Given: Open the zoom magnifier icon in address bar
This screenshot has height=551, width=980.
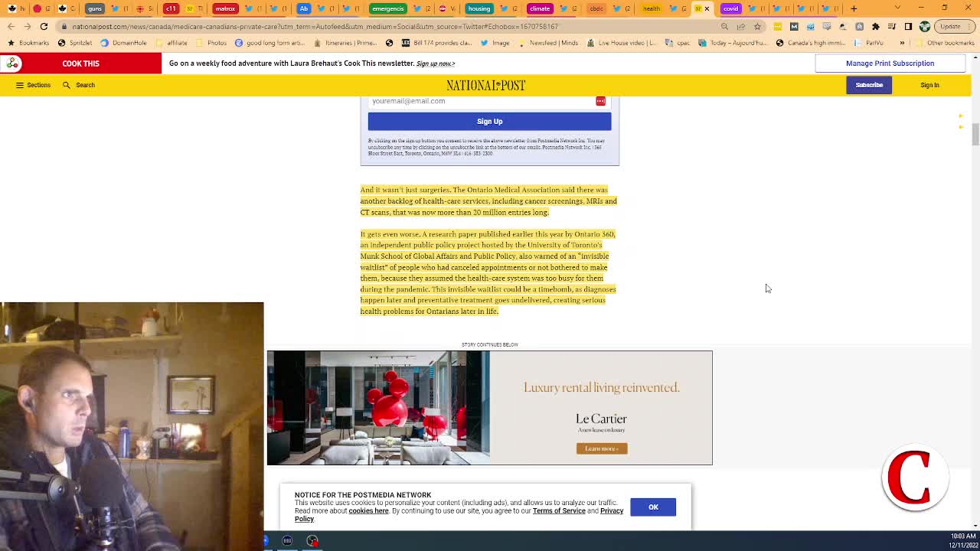Looking at the screenshot, I should [x=724, y=26].
